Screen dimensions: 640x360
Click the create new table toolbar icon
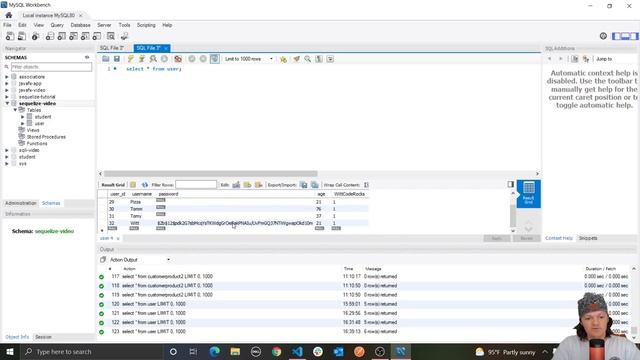coord(62,36)
